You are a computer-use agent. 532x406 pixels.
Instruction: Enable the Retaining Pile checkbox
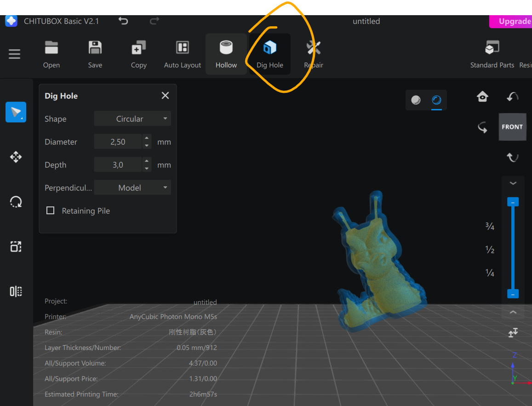point(50,211)
